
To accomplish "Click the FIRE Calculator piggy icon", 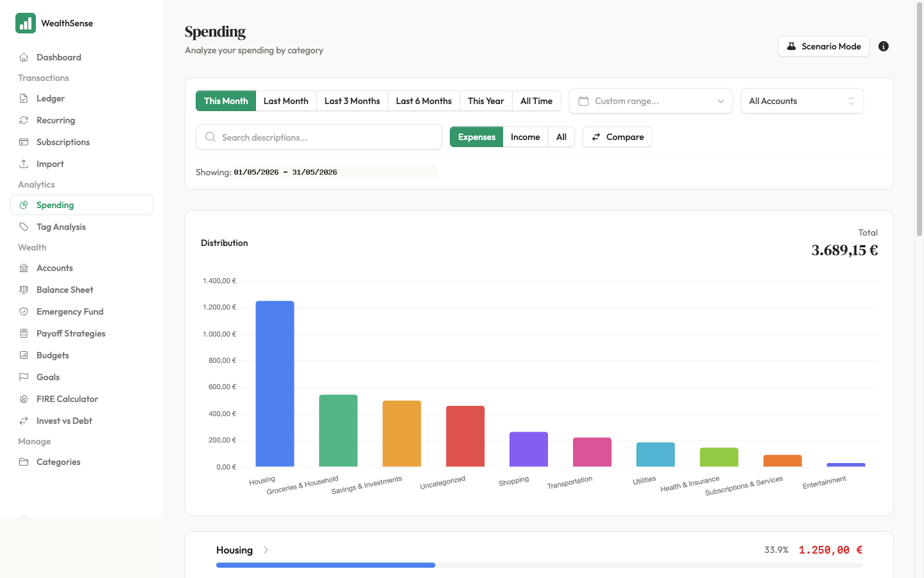I will click(24, 399).
